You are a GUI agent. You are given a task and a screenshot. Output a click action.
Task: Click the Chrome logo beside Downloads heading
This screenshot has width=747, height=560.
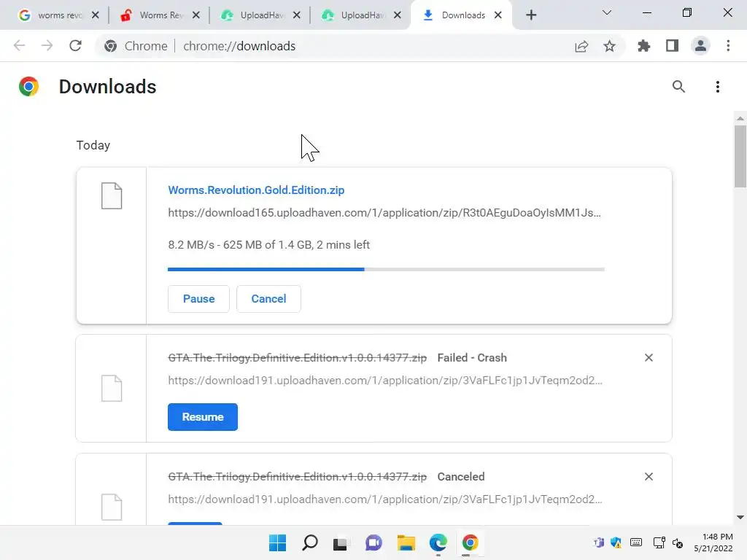(28, 87)
